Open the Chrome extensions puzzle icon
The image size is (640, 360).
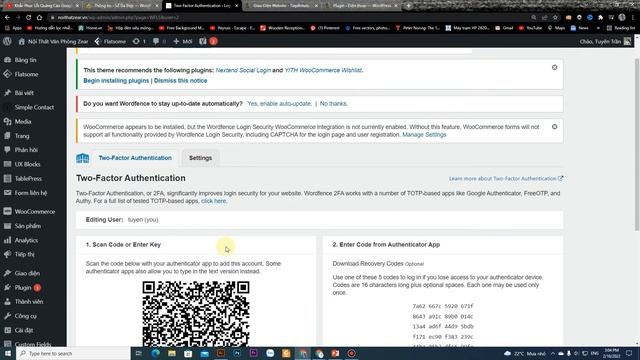(x=600, y=18)
